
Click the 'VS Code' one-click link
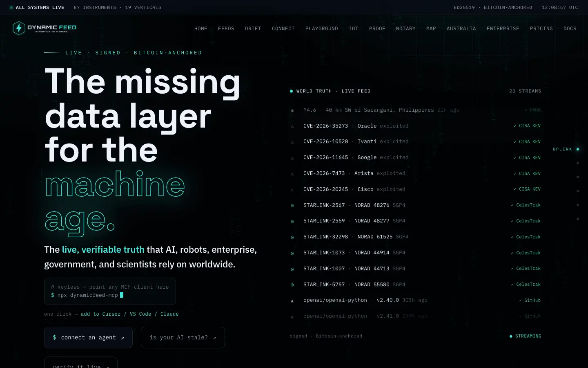(140, 314)
